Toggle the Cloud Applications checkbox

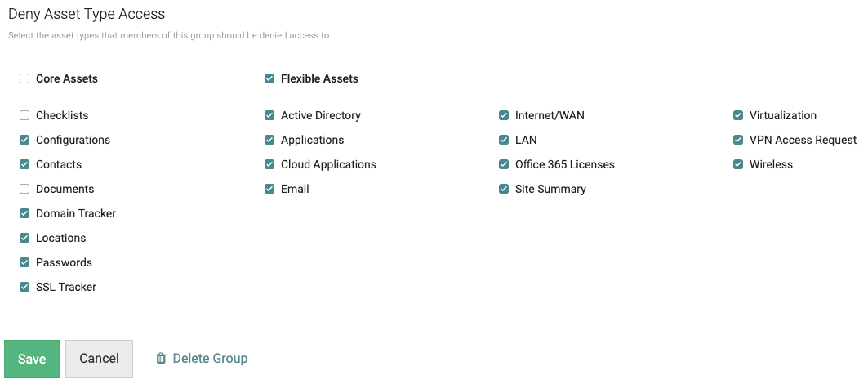click(x=269, y=165)
